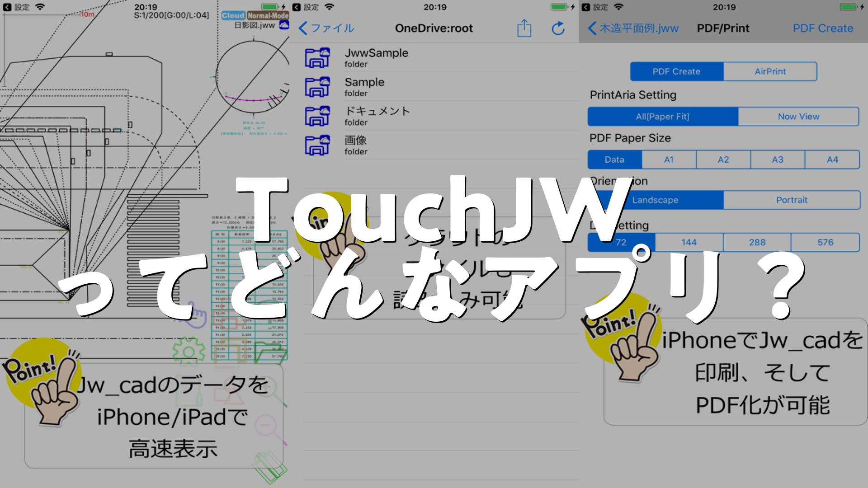This screenshot has height=488, width=868.
Task: Select the A1 paper size option
Action: pyautogui.click(x=669, y=160)
